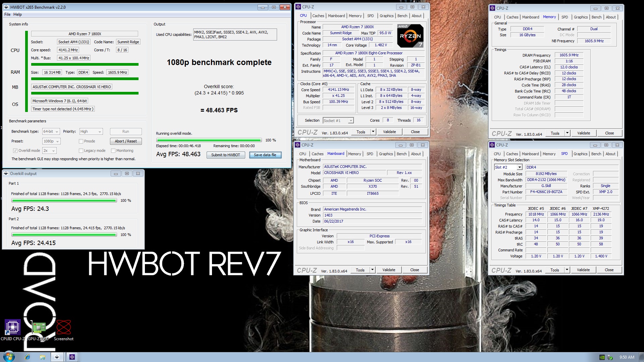Click Validate in CPU-Z CPU-tab window
This screenshot has height=362, width=644.
(x=389, y=132)
